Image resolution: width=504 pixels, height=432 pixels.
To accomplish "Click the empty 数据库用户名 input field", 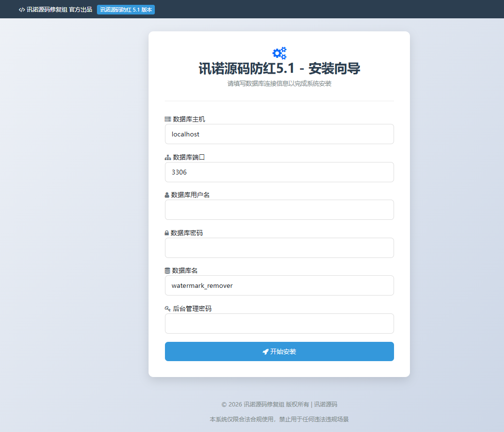I will point(279,210).
